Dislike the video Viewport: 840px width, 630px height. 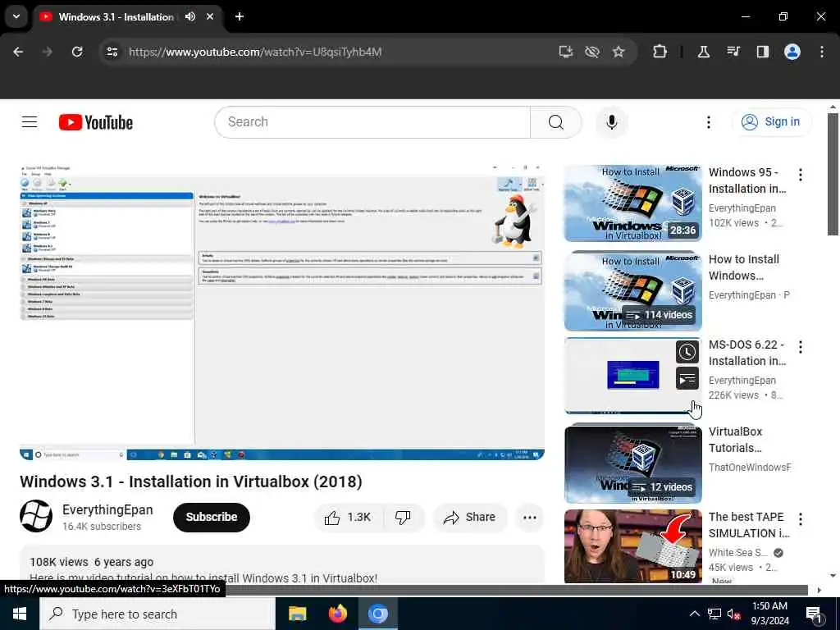[403, 517]
